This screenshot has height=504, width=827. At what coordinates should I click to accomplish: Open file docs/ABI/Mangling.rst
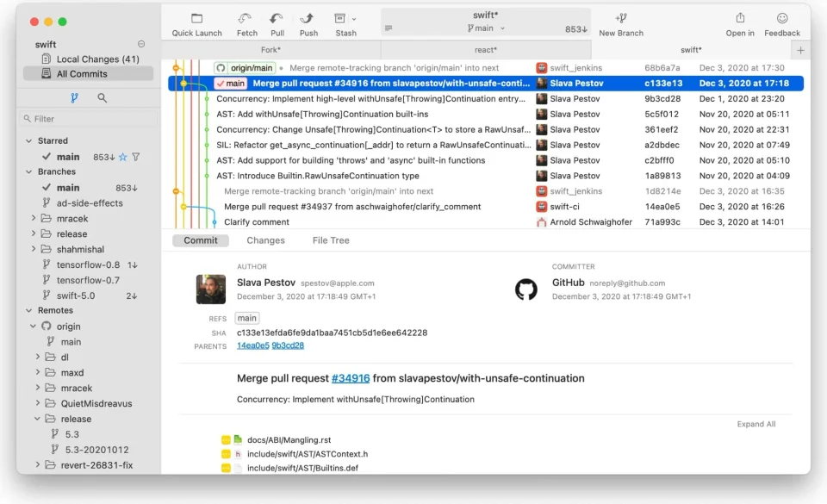point(289,439)
